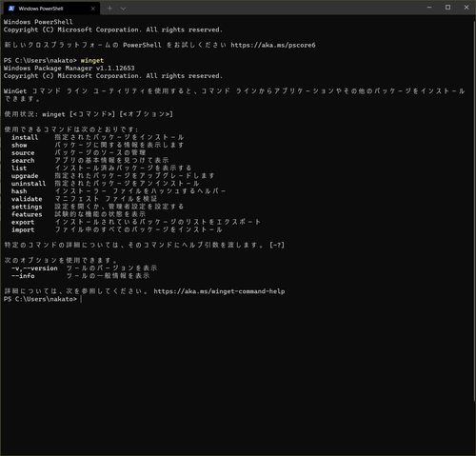Image resolution: width=476 pixels, height=456 pixels.
Task: Click the 'validate' command row
Action: [85, 199]
